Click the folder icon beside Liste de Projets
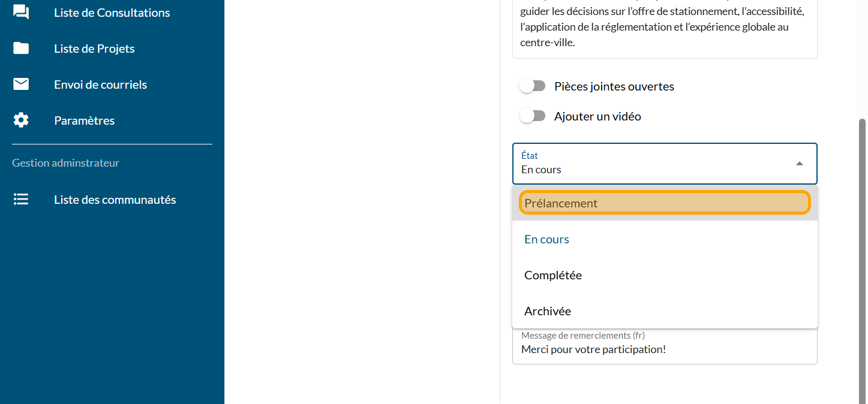Screen dimensions: 868x404 (x=21, y=49)
